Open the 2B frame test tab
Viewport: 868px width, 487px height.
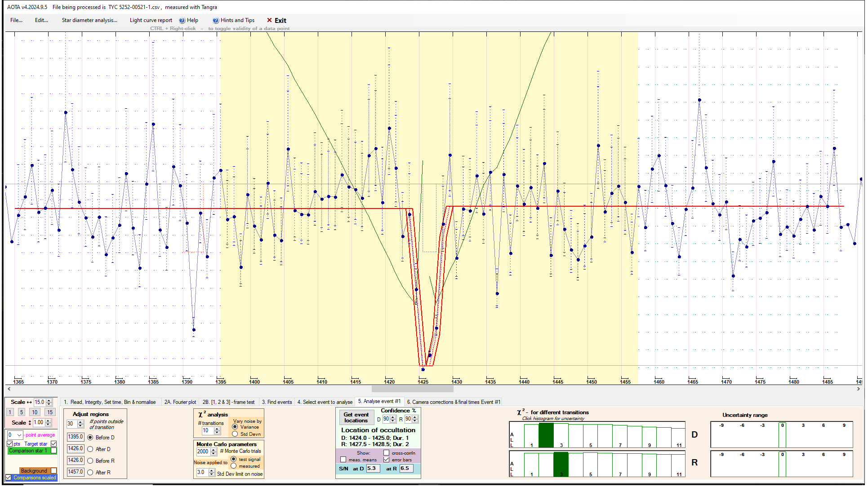228,402
